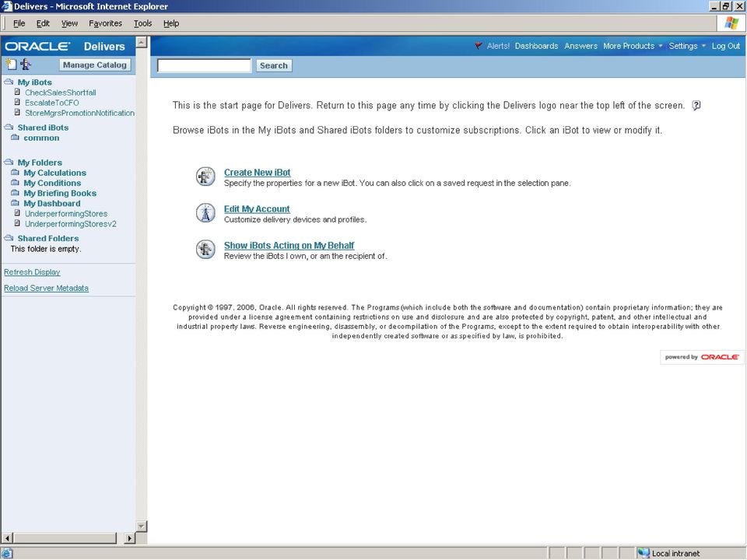Open the EscalateToCFO iBot

pyautogui.click(x=52, y=103)
